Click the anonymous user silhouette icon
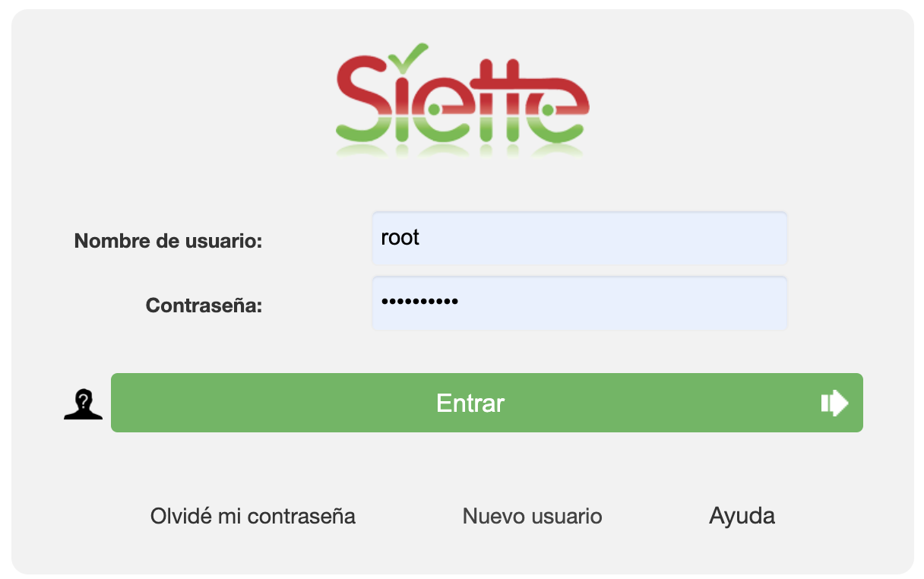This screenshot has width=924, height=579. (83, 403)
